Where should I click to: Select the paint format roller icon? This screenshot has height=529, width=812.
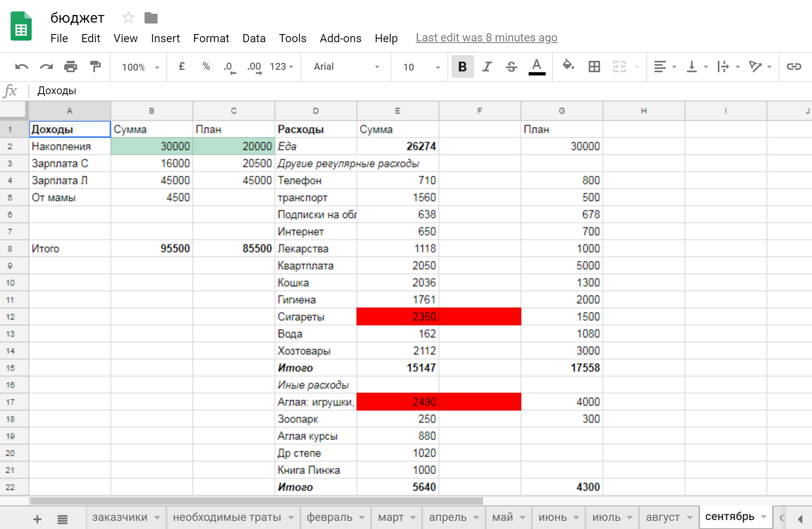tap(95, 67)
